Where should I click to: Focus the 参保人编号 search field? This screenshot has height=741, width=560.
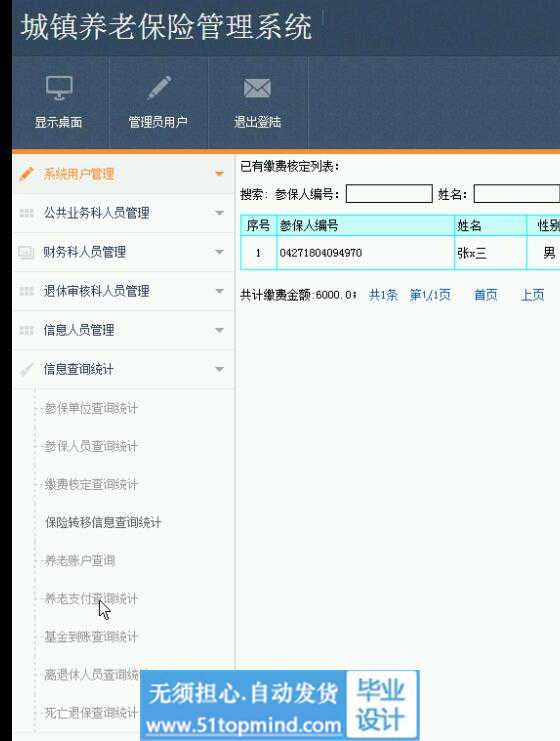pos(389,194)
